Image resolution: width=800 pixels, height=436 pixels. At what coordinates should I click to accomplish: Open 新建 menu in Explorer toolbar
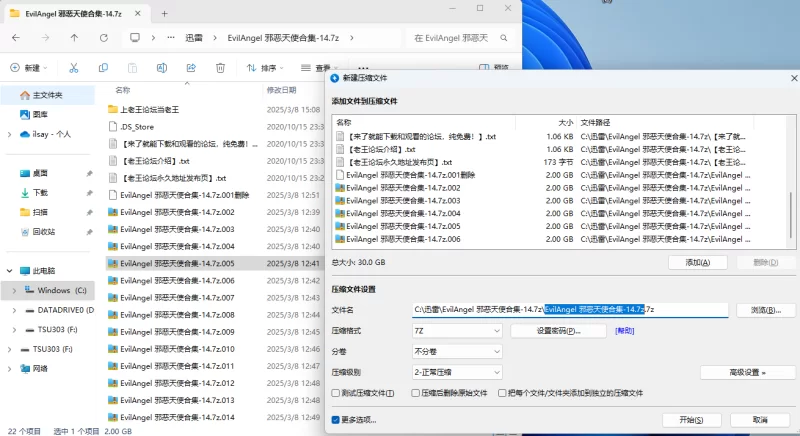point(29,68)
